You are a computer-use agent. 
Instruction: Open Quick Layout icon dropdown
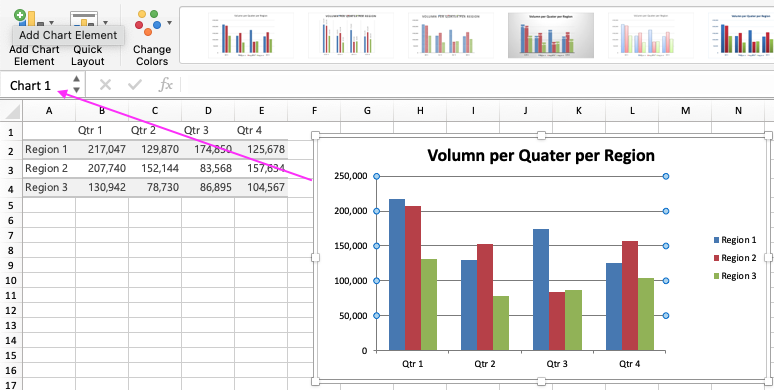coord(84,20)
